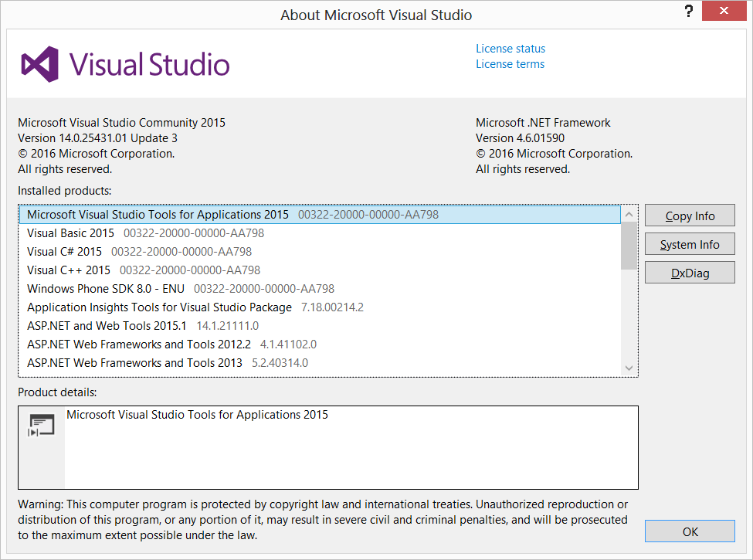Click the Microsoft .NET Framework label
Image resolution: width=753 pixels, height=560 pixels.
543,123
